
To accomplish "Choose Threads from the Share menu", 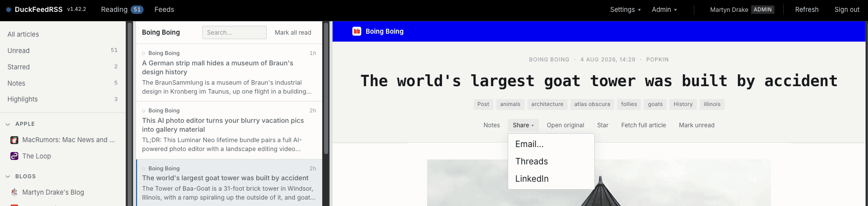I will (x=551, y=161).
